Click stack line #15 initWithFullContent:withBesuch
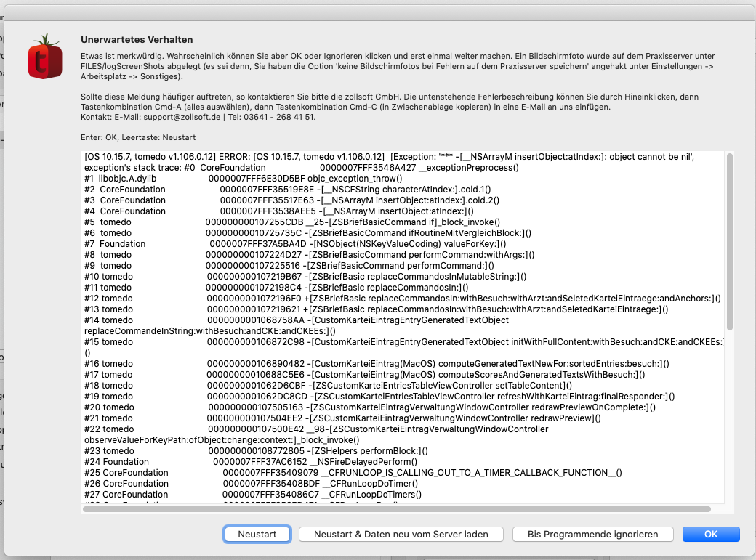The image size is (756, 560). 404,347
